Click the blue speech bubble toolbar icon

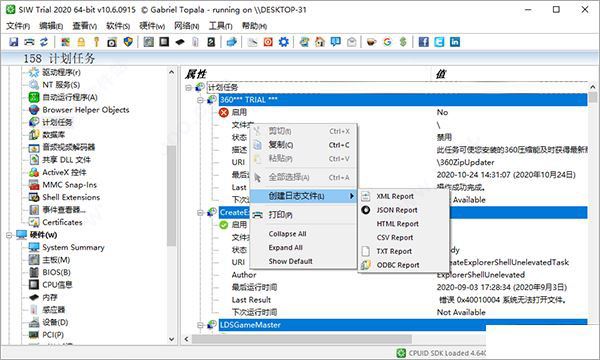pos(336,42)
